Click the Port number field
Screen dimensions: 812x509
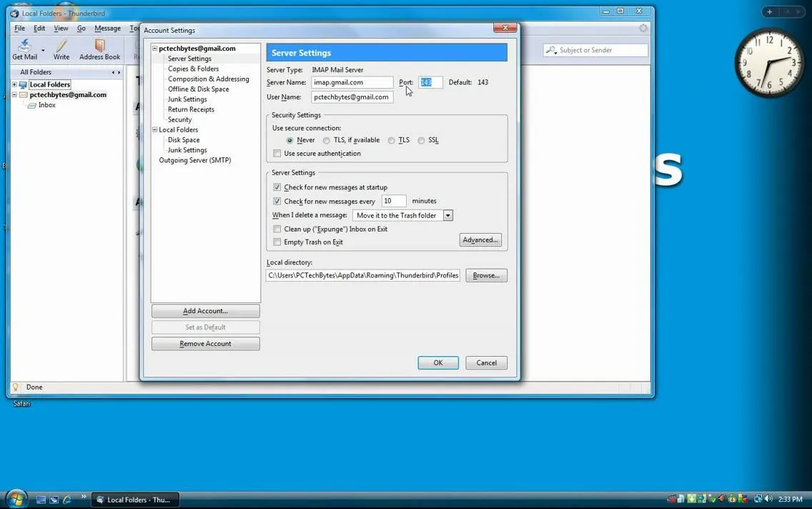pyautogui.click(x=430, y=82)
